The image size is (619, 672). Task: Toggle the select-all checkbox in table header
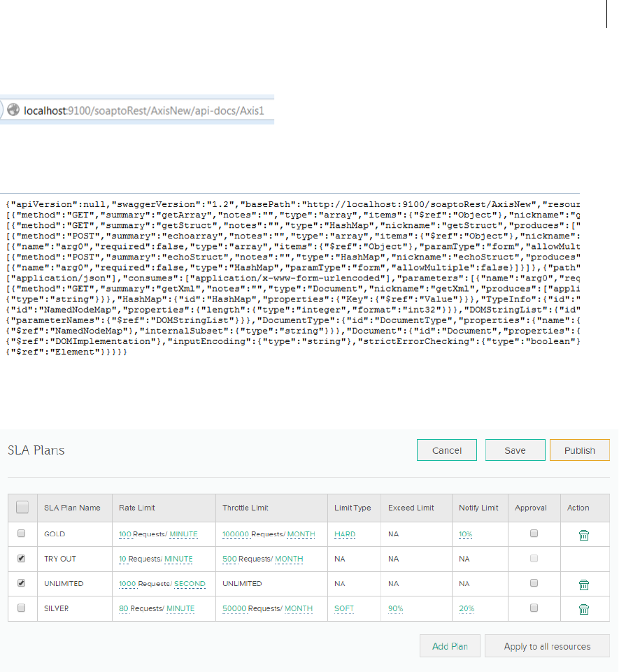click(22, 508)
